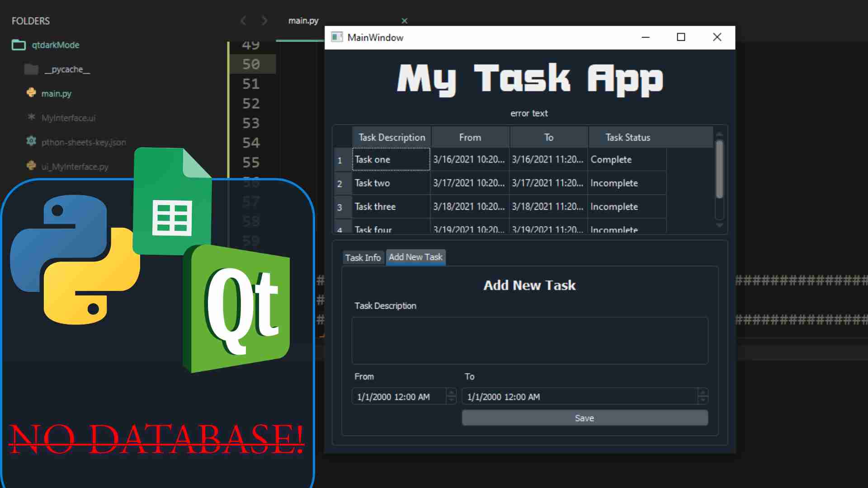Increase the From date with up arrow
The height and width of the screenshot is (488, 868).
coord(451,393)
